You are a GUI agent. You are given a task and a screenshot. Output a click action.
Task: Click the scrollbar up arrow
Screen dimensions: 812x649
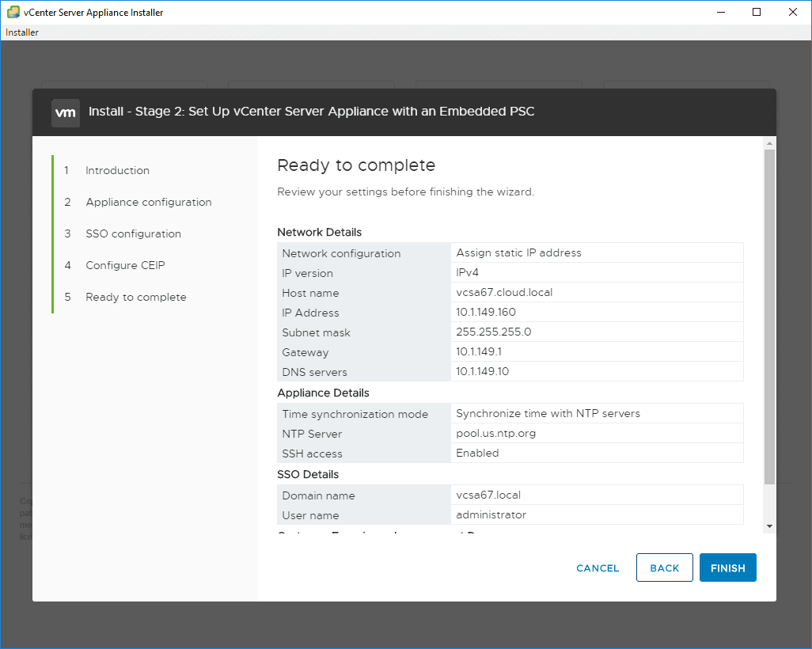click(769, 143)
